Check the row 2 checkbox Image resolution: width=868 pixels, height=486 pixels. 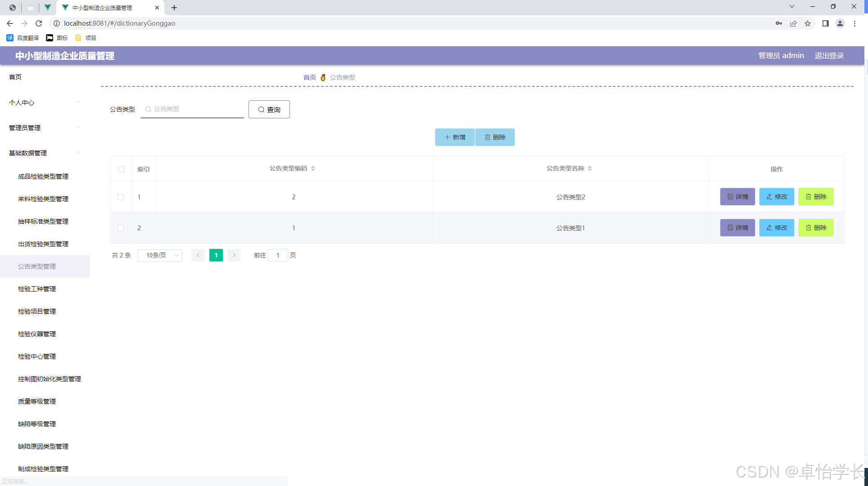121,228
